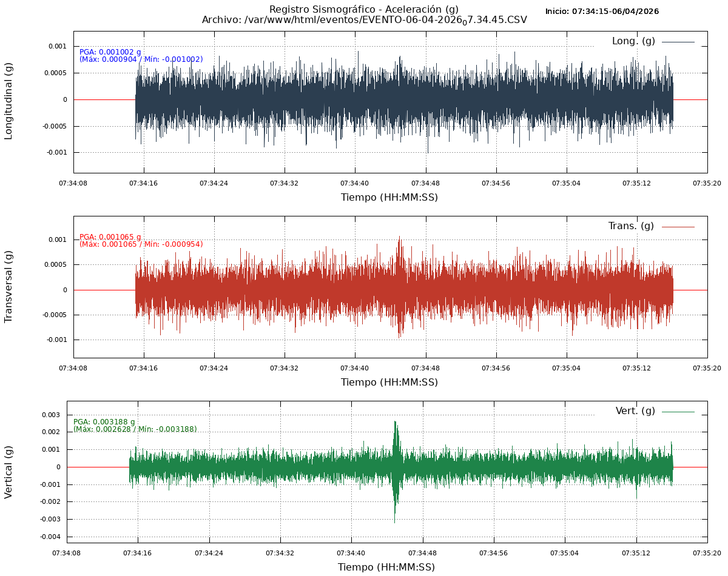Screen dimensions: 728x576
Task: Select the red PGA 0.001065 g annotation
Action: pyautogui.click(x=110, y=237)
